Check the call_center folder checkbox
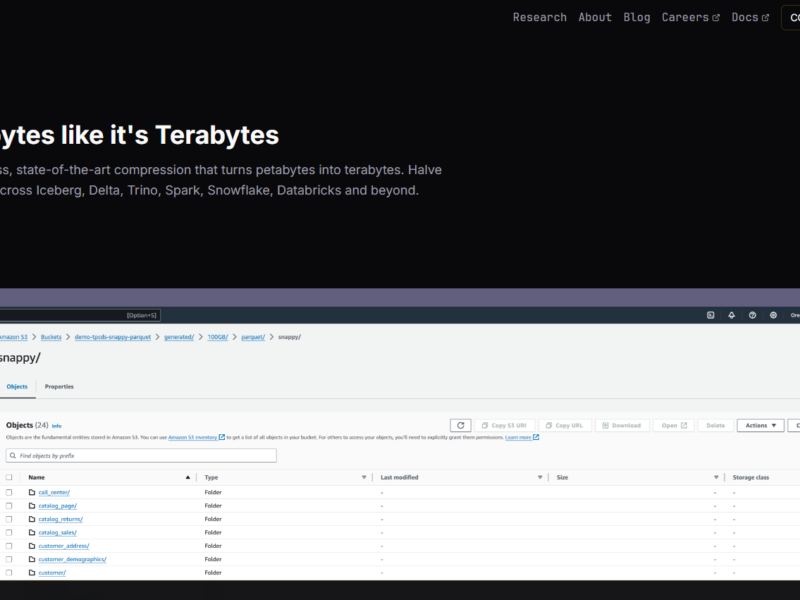The image size is (800, 600). (9, 492)
